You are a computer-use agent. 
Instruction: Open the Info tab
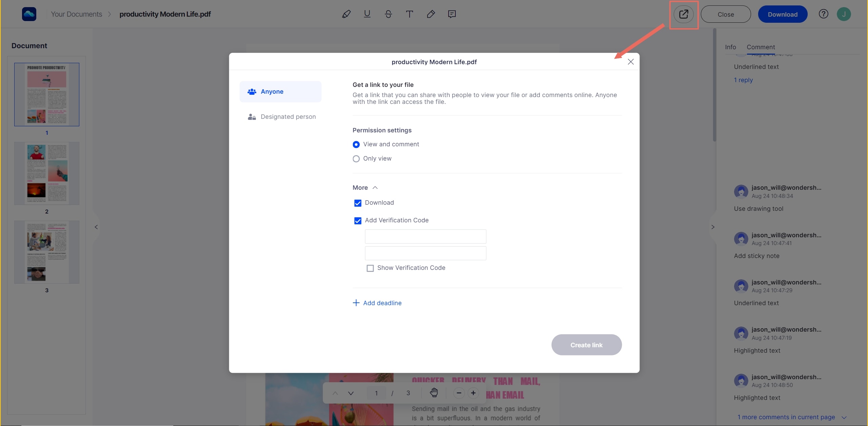[x=730, y=47]
